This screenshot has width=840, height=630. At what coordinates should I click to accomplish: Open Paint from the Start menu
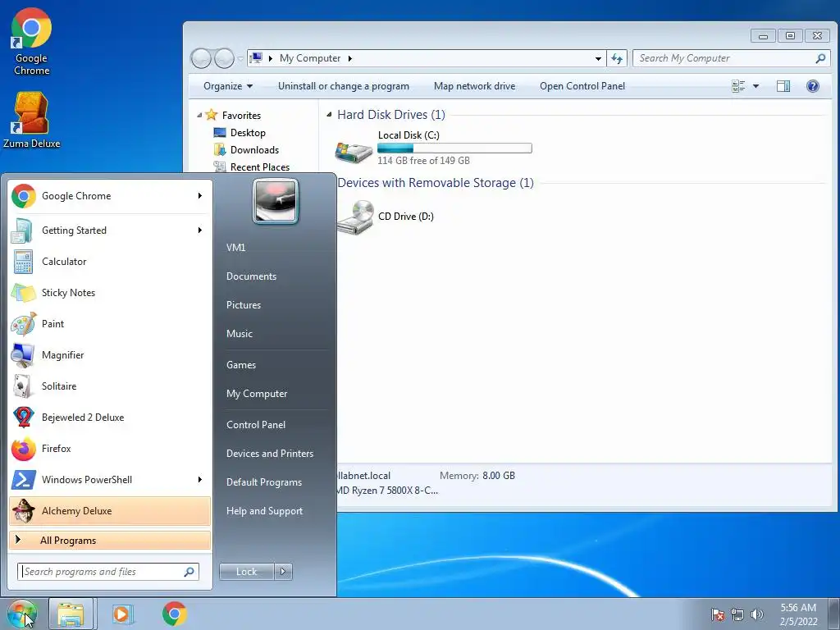point(110,323)
